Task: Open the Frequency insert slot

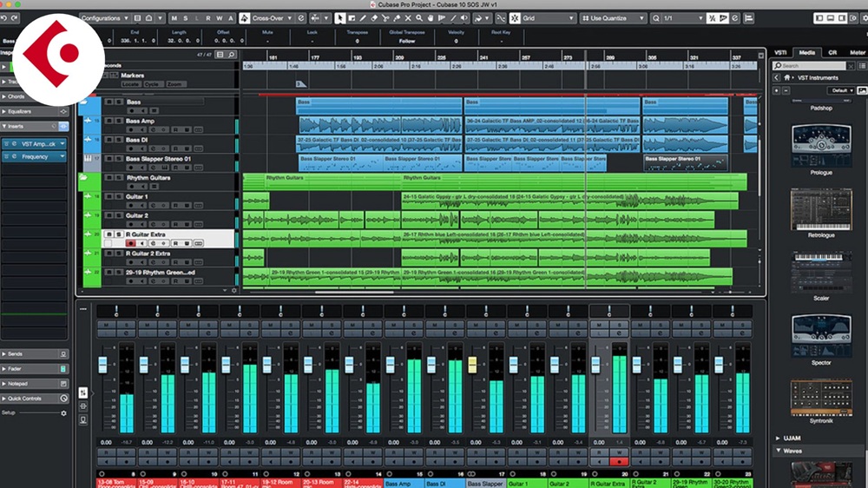Action: [x=35, y=157]
